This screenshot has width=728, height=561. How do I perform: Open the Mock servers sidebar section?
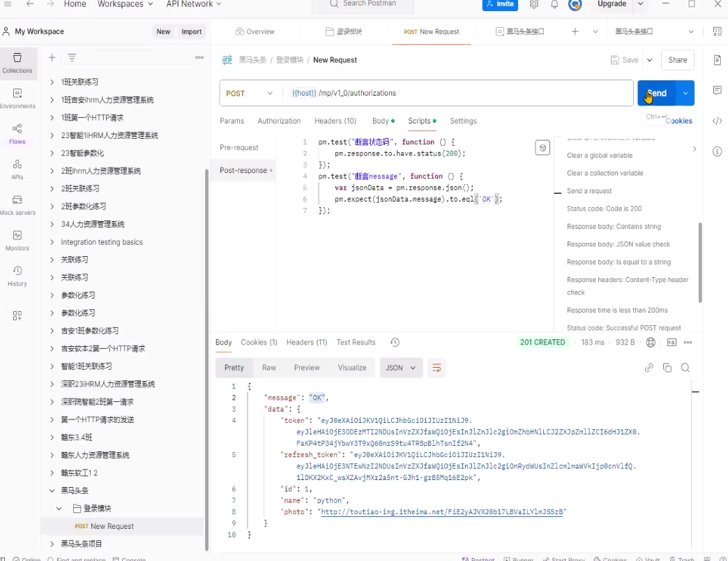pos(17,205)
